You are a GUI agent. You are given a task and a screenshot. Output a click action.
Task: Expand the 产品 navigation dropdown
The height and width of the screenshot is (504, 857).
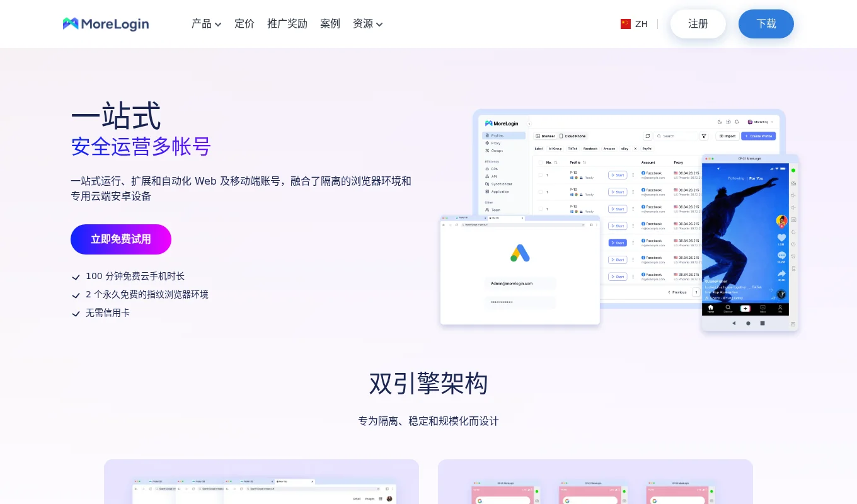click(x=206, y=24)
